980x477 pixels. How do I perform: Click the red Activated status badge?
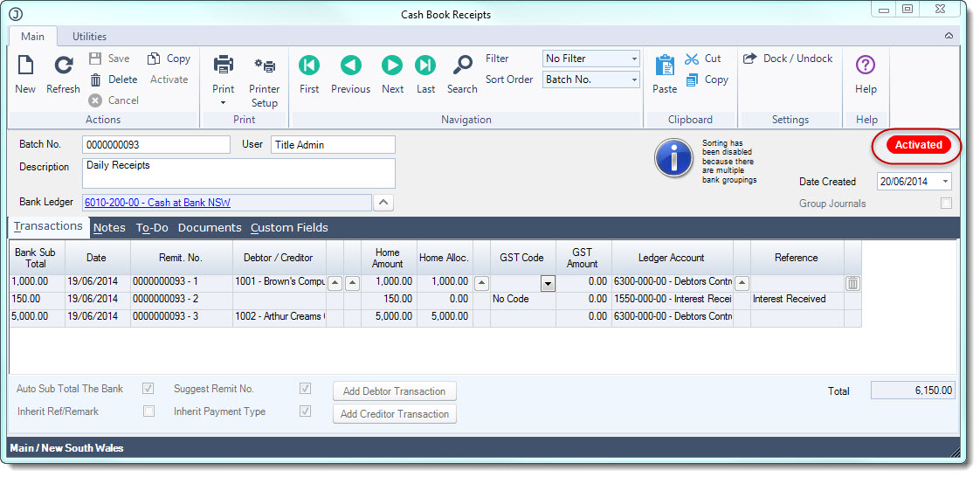coord(918,145)
